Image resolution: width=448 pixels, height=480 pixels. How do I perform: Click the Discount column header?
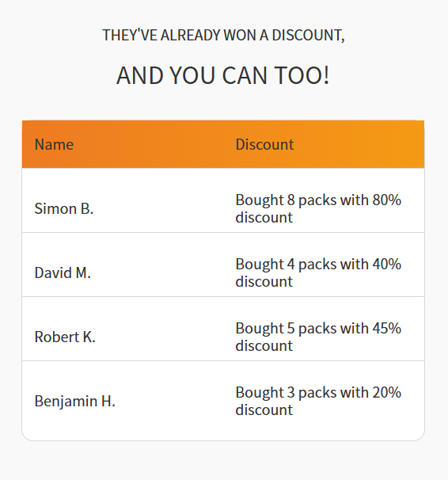click(x=264, y=144)
